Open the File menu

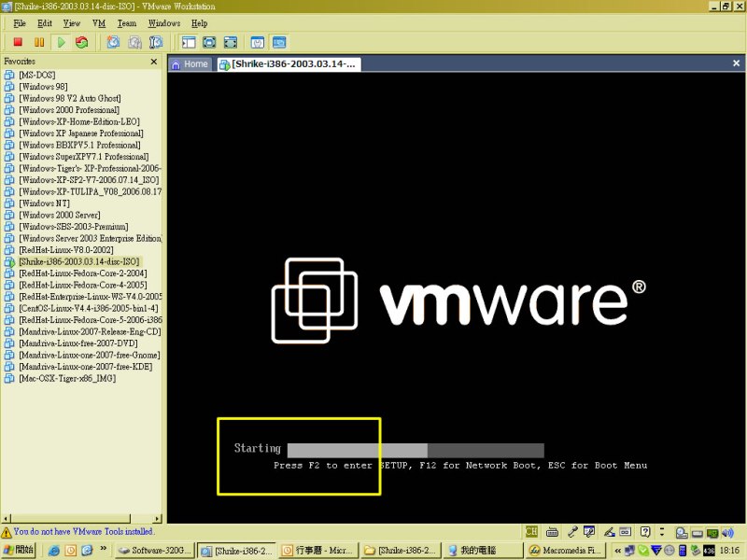(x=20, y=23)
